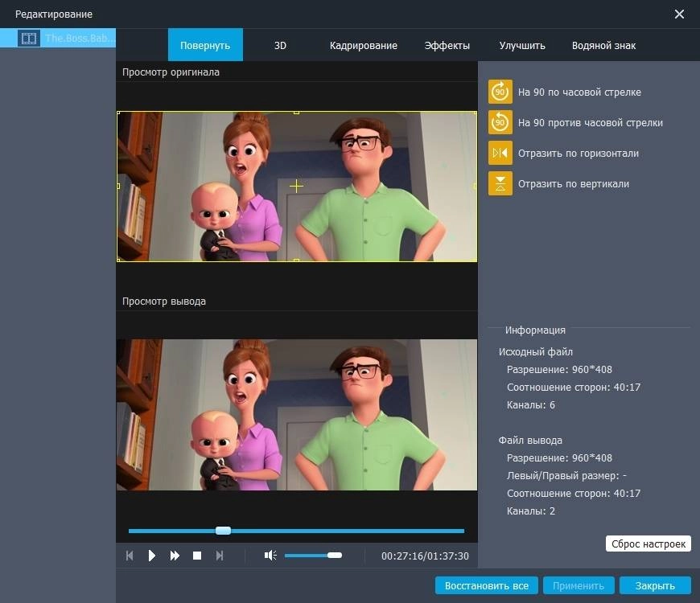The width and height of the screenshot is (700, 603).
Task: Click the Сброс настроек button
Action: pos(649,544)
